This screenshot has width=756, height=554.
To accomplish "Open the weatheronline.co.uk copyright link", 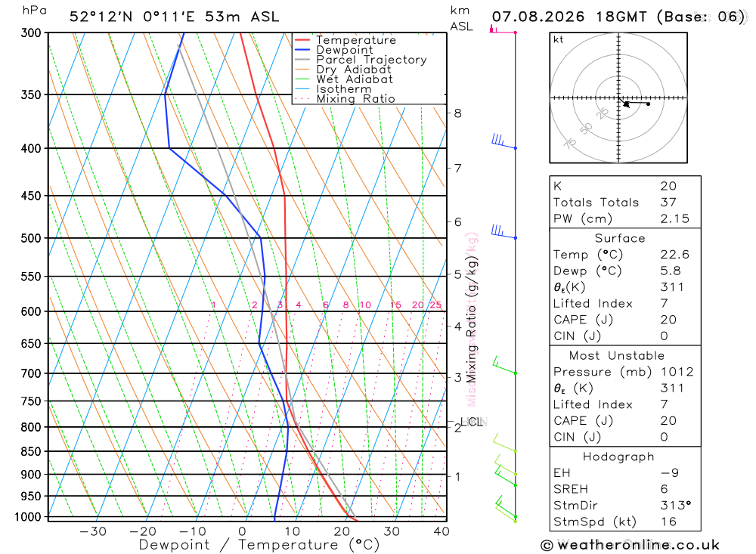I will 630,546.
